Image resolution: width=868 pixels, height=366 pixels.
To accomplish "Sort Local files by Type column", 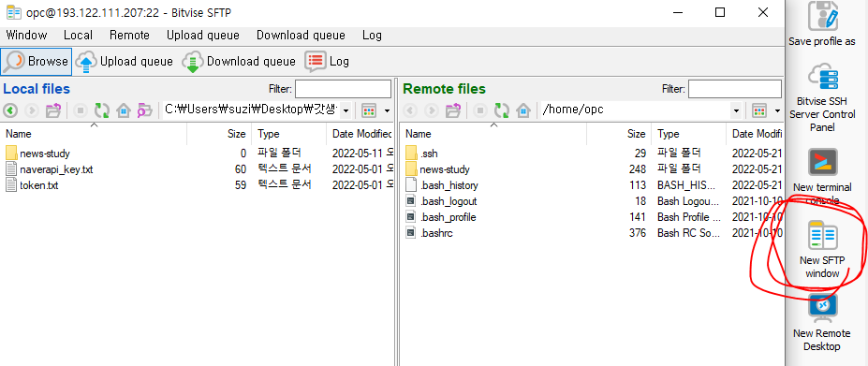I will (x=289, y=134).
